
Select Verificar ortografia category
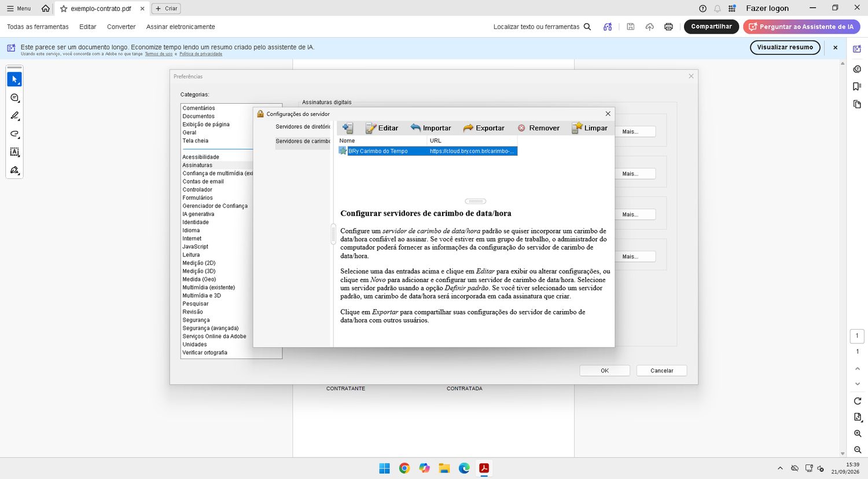point(205,353)
